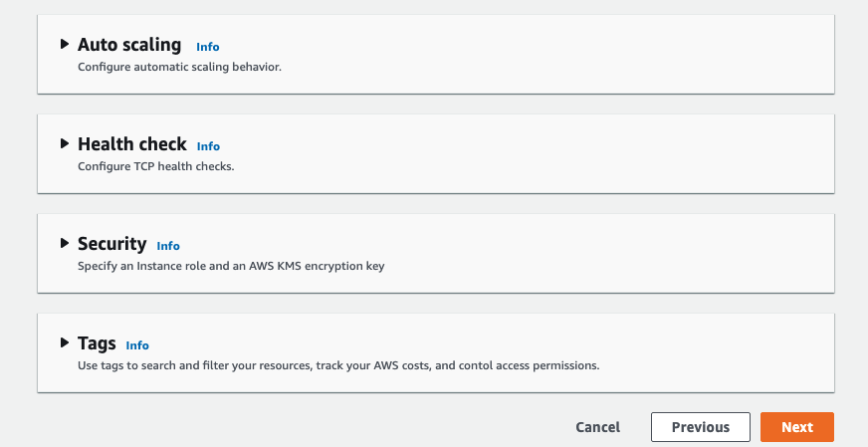Expand the Tags section arrow

(x=65, y=343)
